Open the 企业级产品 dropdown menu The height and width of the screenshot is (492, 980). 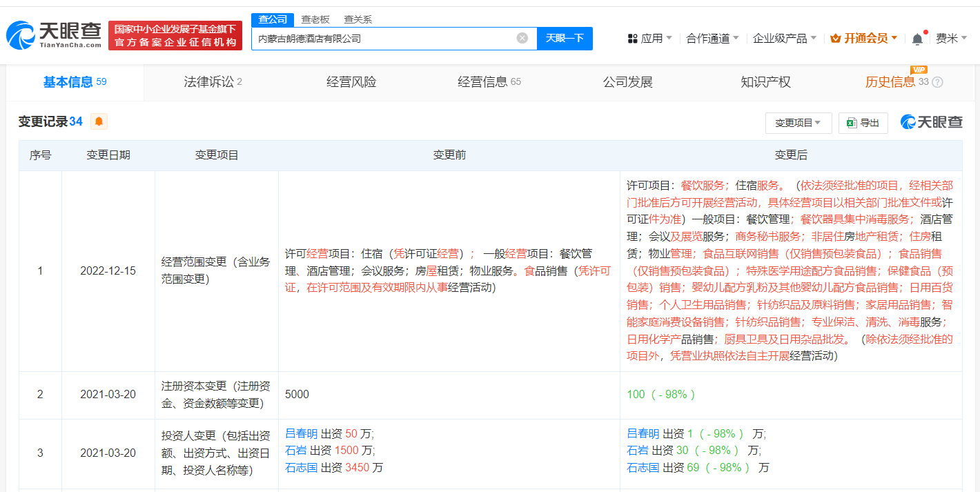click(784, 39)
